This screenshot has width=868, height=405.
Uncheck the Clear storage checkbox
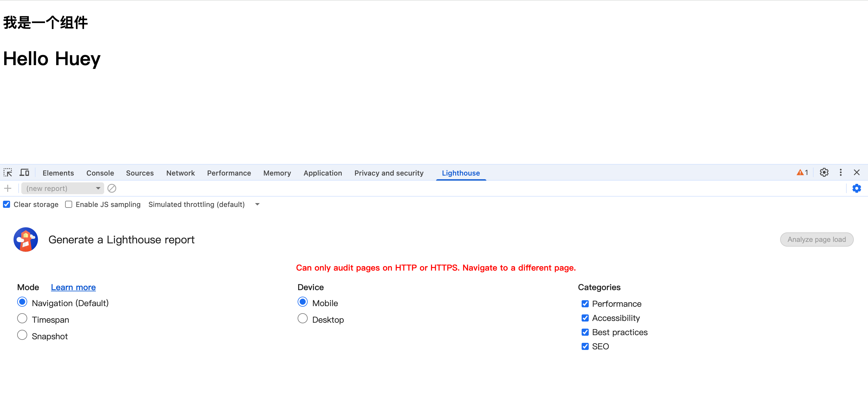(x=7, y=204)
